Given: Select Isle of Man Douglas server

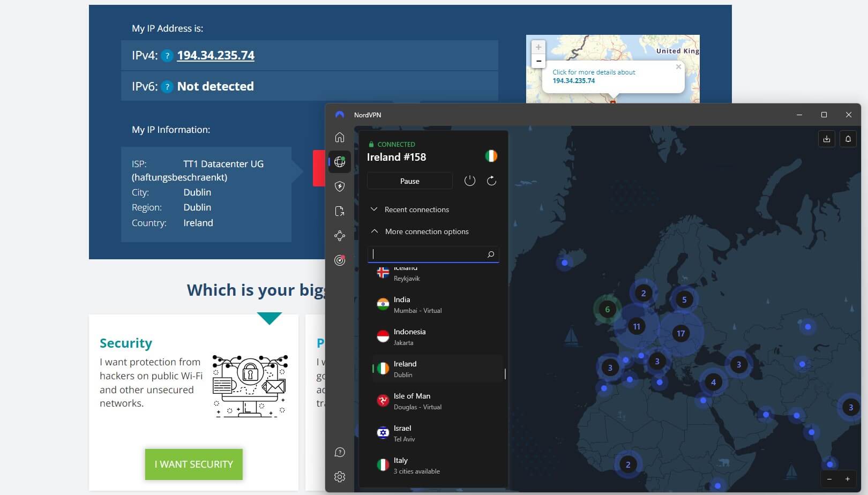Looking at the screenshot, I should click(x=437, y=401).
